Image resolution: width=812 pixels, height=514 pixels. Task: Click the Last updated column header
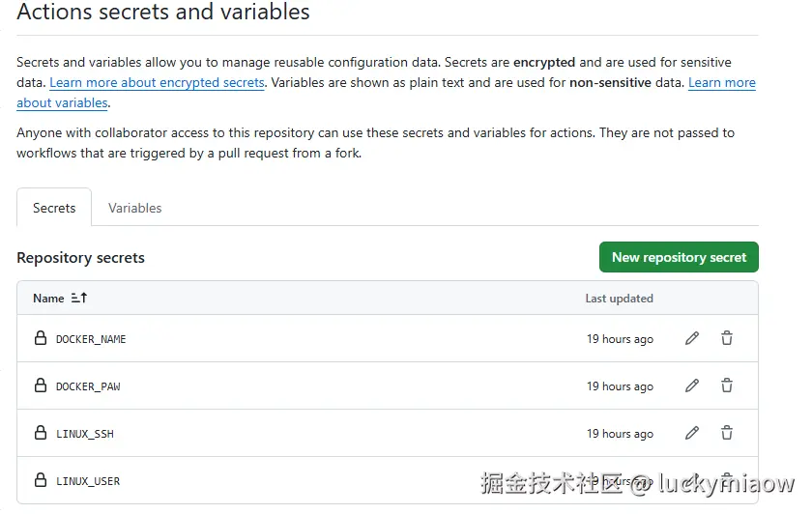click(619, 299)
